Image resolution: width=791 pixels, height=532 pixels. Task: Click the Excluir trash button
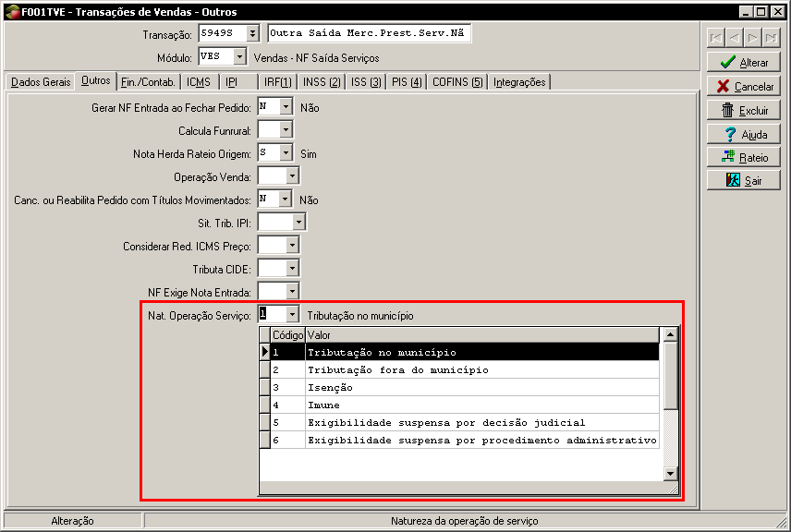tap(744, 110)
